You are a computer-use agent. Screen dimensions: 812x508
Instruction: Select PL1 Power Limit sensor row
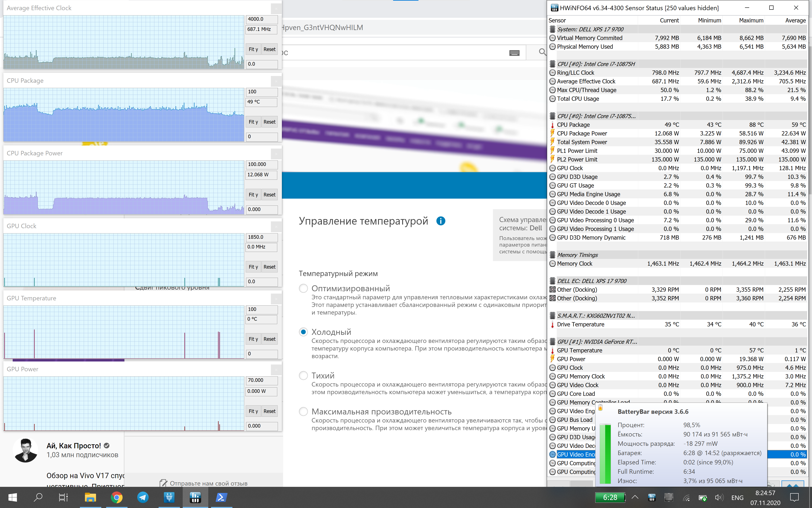[x=678, y=151]
